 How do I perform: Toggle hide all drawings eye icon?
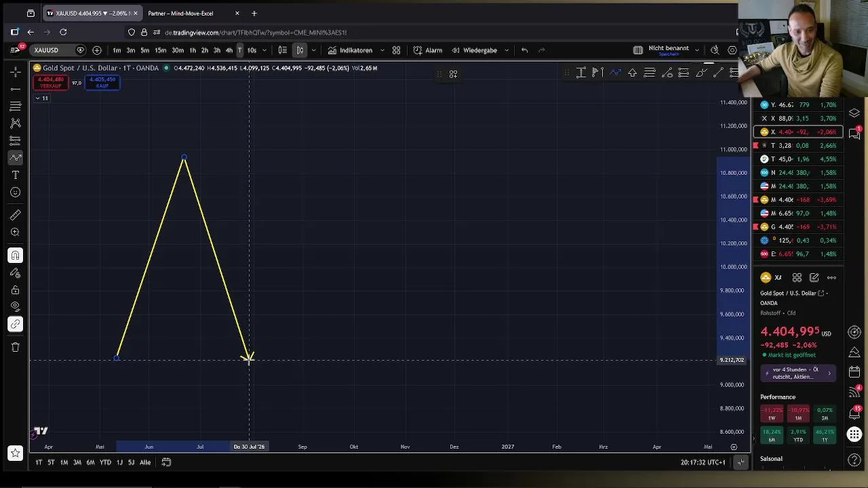(15, 306)
